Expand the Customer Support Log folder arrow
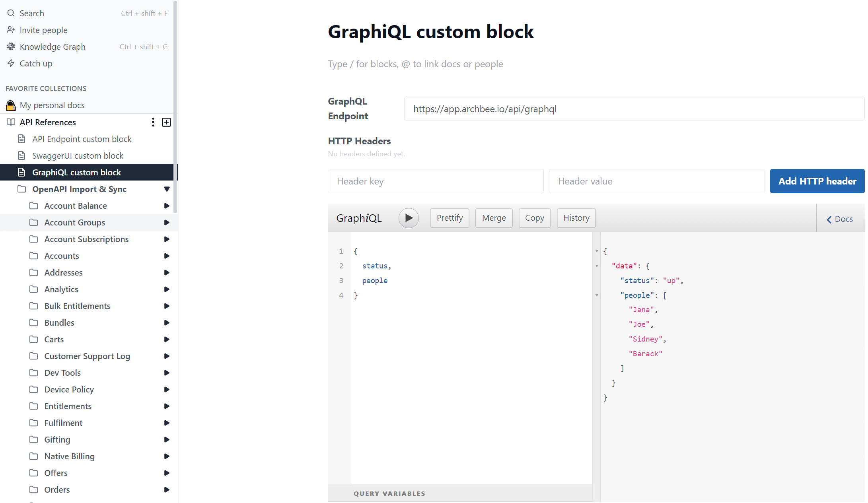Screen dimensions: 868x503 pos(167,356)
